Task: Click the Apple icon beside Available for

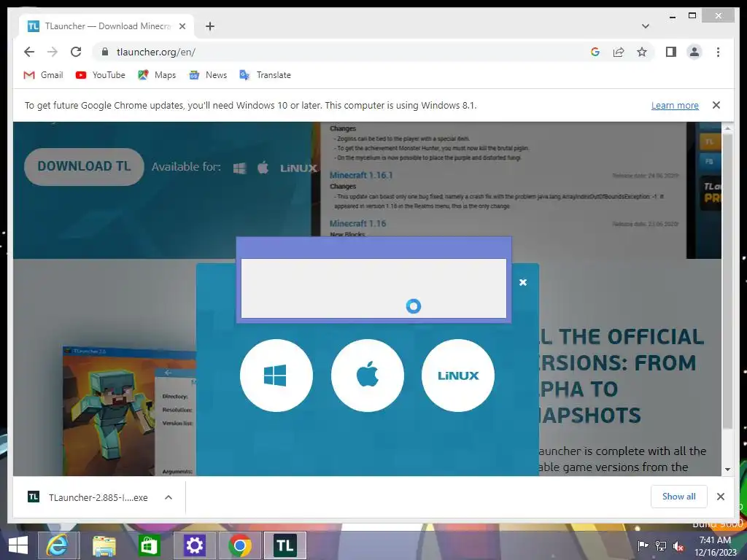Action: click(263, 168)
